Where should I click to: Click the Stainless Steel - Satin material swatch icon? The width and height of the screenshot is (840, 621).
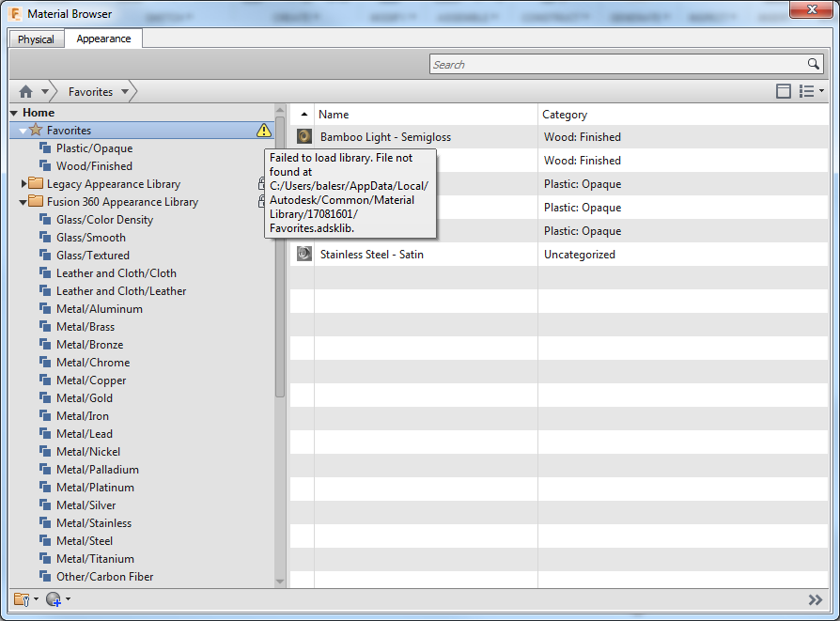coord(303,254)
